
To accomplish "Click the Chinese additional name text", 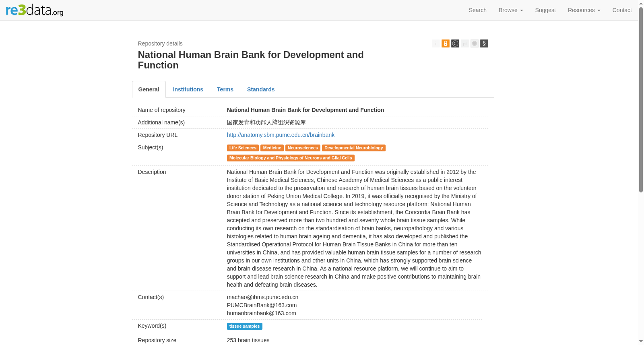I will (266, 122).
